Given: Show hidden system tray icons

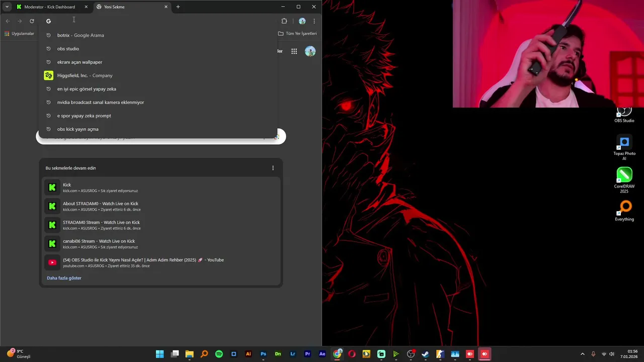Looking at the screenshot, I should coord(583,354).
